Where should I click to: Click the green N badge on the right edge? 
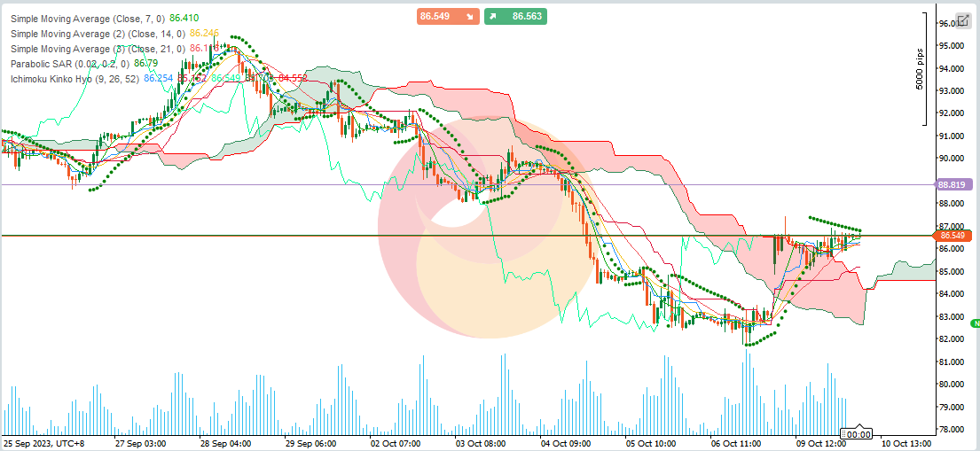pos(975,324)
